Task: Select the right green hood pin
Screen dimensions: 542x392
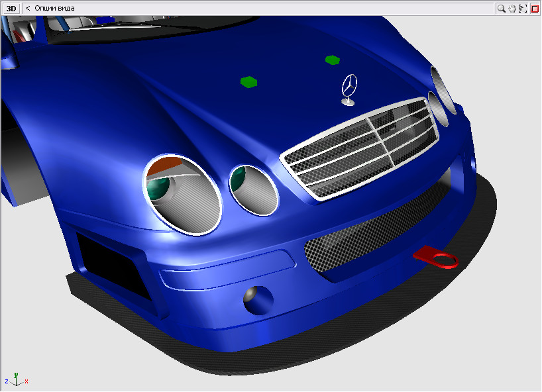Action: (332, 60)
